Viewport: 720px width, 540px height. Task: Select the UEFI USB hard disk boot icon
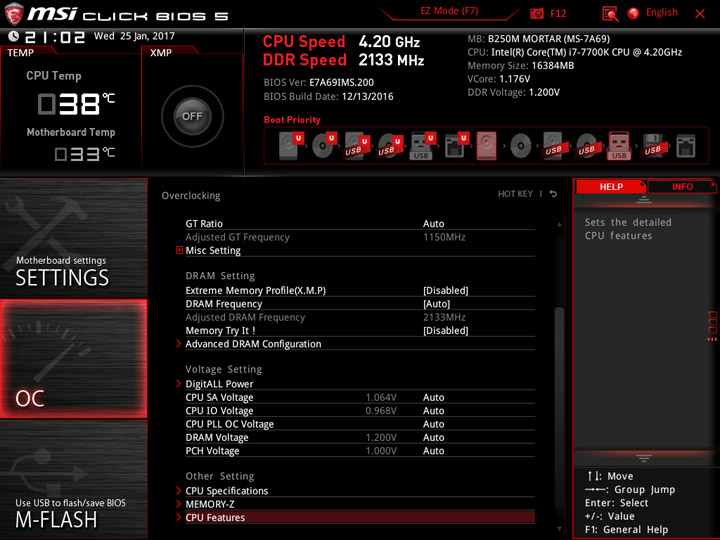click(357, 146)
